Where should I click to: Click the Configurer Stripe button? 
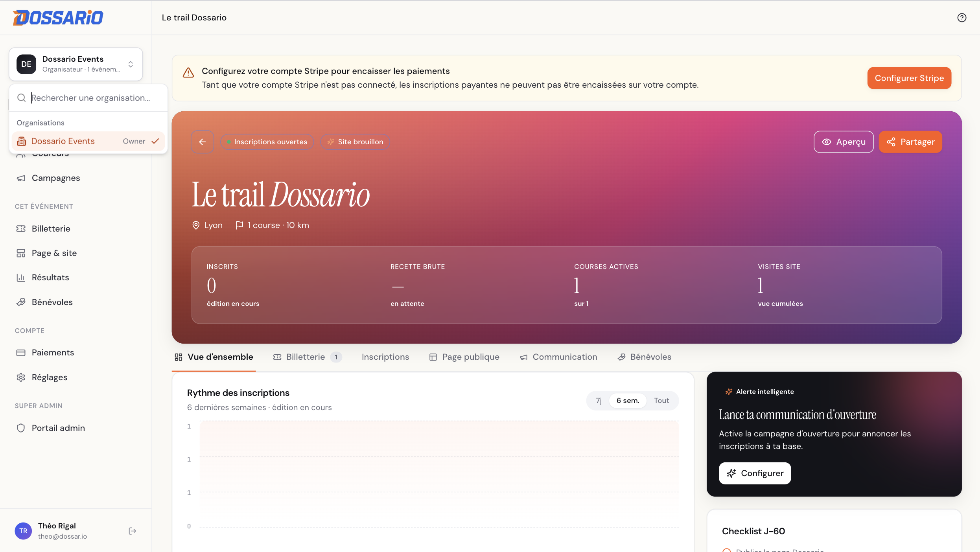pyautogui.click(x=909, y=78)
